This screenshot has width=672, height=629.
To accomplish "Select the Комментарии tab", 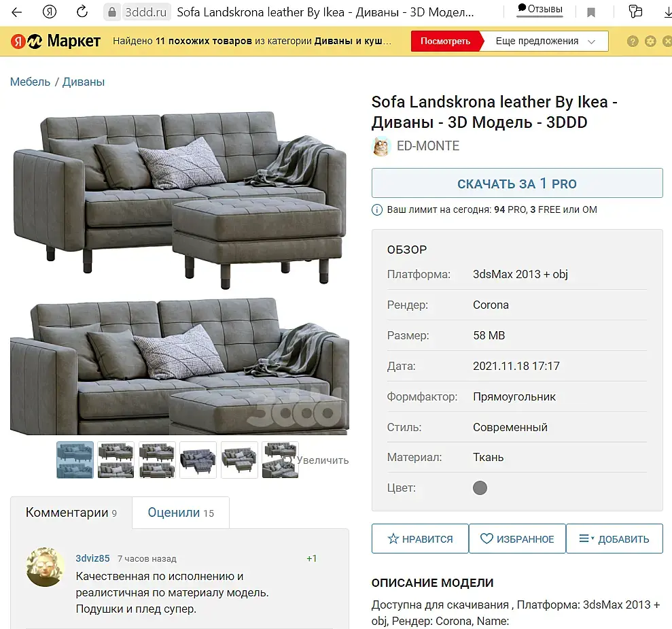I will [71, 512].
